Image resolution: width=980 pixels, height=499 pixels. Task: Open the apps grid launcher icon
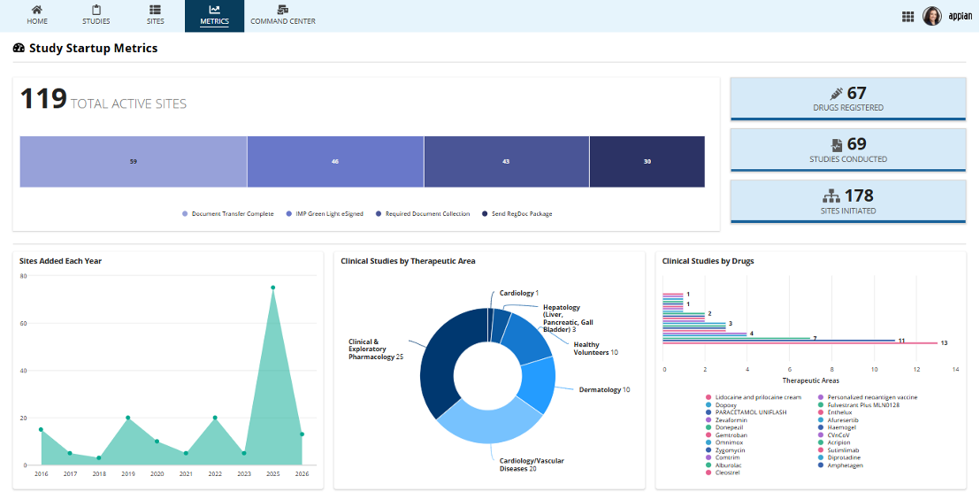pyautogui.click(x=907, y=16)
